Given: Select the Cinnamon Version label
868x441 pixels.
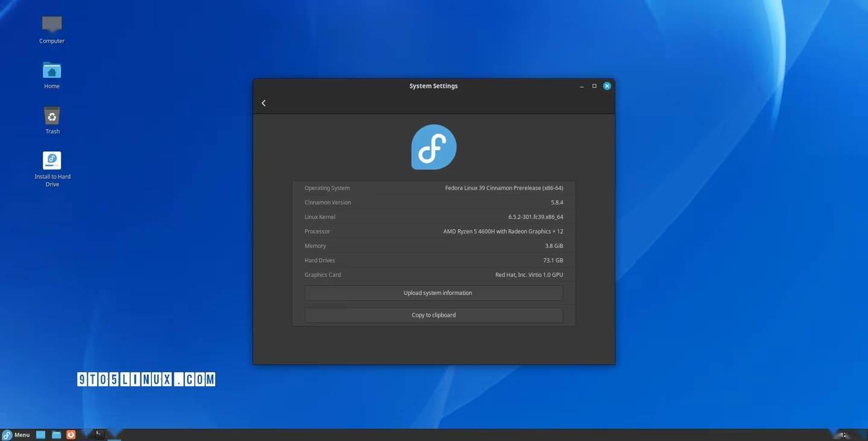Looking at the screenshot, I should (328, 203).
